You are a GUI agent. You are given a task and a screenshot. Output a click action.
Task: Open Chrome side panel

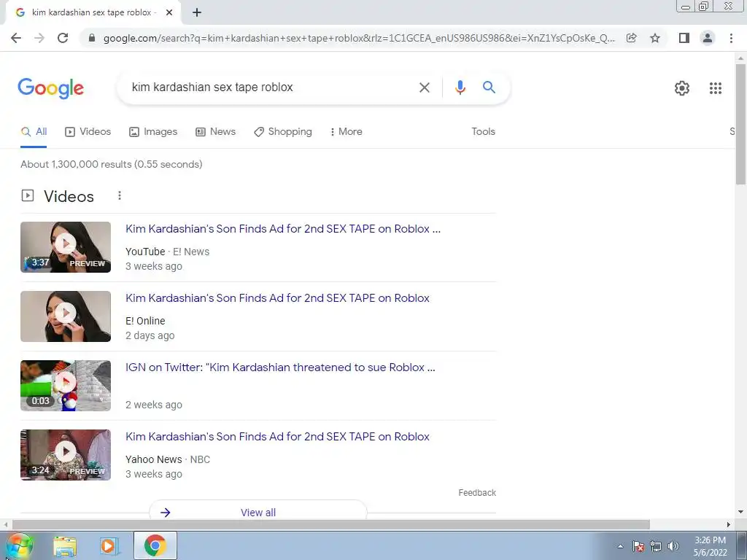[x=684, y=38]
